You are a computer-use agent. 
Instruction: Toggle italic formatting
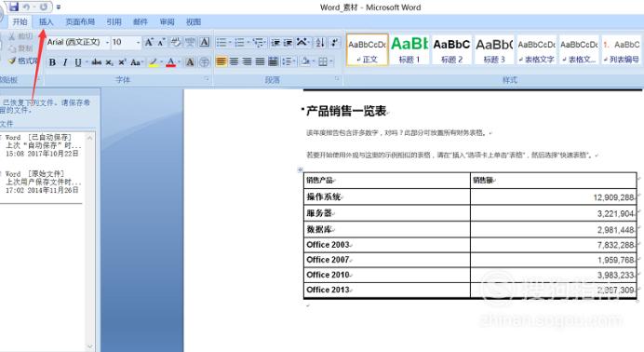click(65, 62)
